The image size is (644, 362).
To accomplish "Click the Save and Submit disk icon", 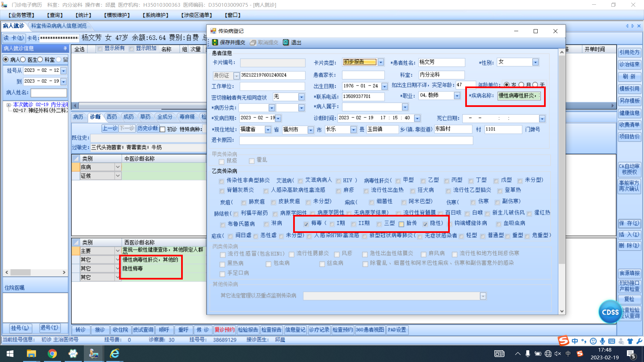I will tap(215, 43).
